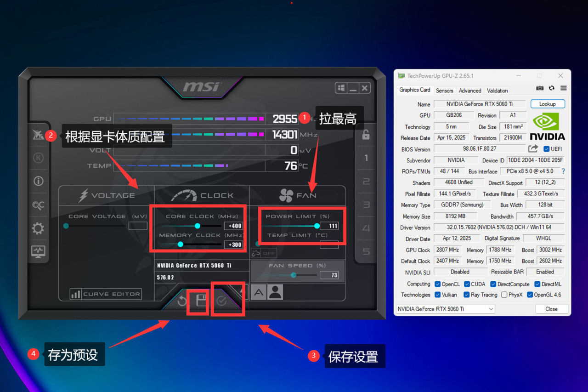
Task: Click the Core Clock +400 value field
Action: coord(233,226)
